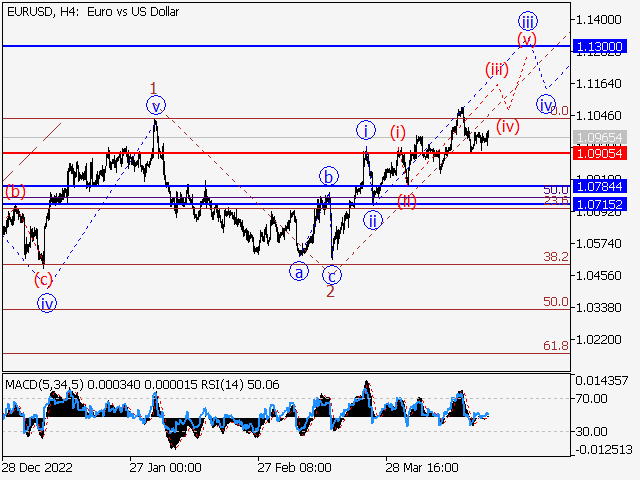This screenshot has width=640, height=480.
Task: Click the blue 1.13000 price level tag
Action: pos(603,46)
